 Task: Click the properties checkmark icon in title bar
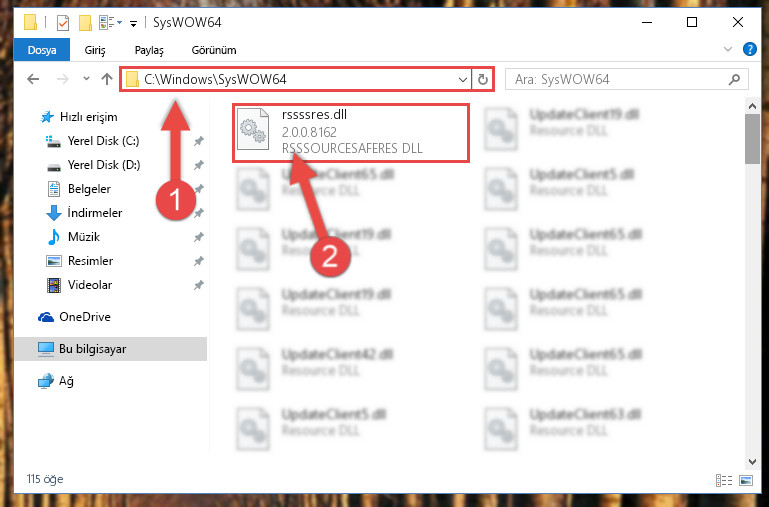coord(62,23)
